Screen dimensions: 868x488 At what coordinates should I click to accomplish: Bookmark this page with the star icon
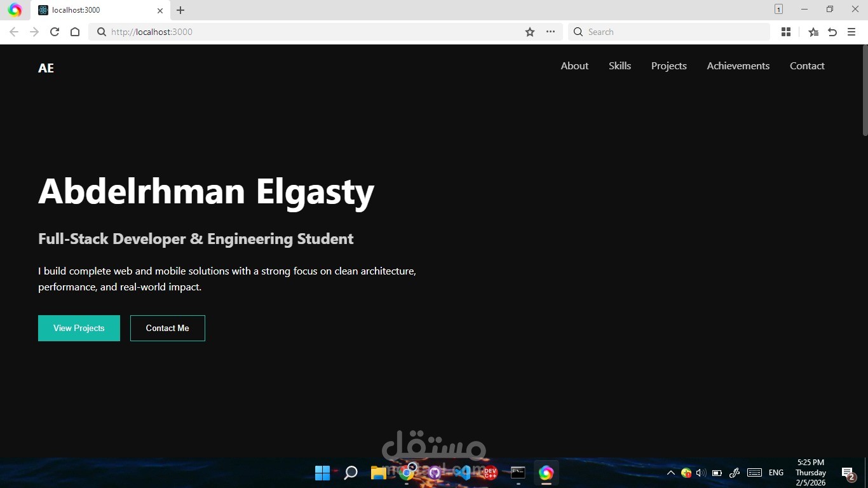530,32
